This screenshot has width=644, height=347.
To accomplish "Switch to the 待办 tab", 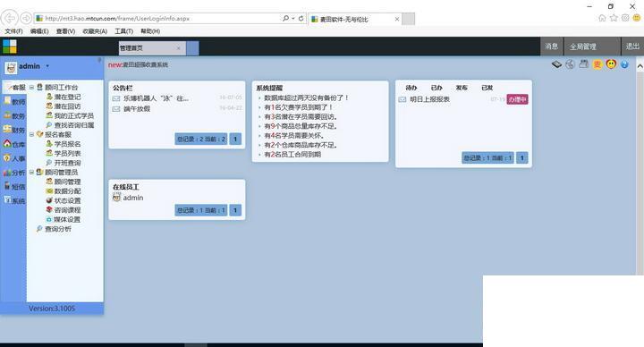I will pos(411,88).
